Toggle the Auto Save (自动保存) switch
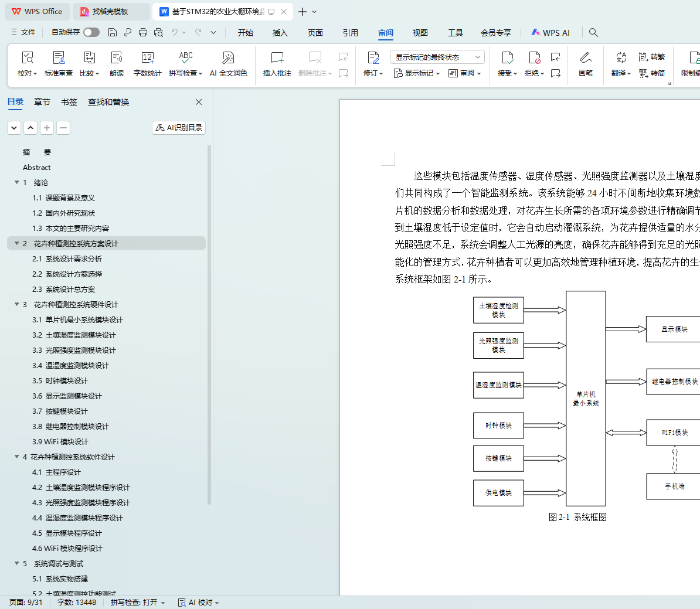This screenshot has height=609, width=700. (x=91, y=32)
